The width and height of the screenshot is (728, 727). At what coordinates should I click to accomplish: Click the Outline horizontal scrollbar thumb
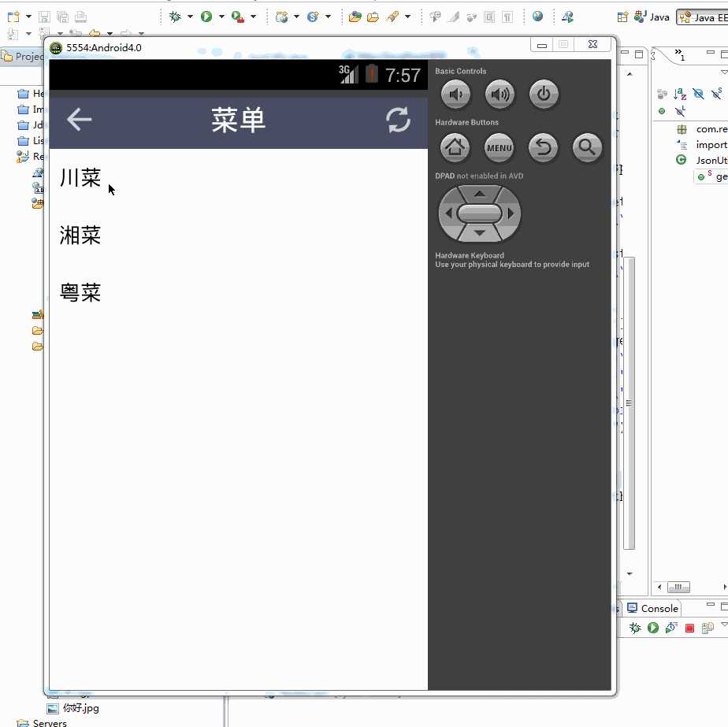[678, 587]
